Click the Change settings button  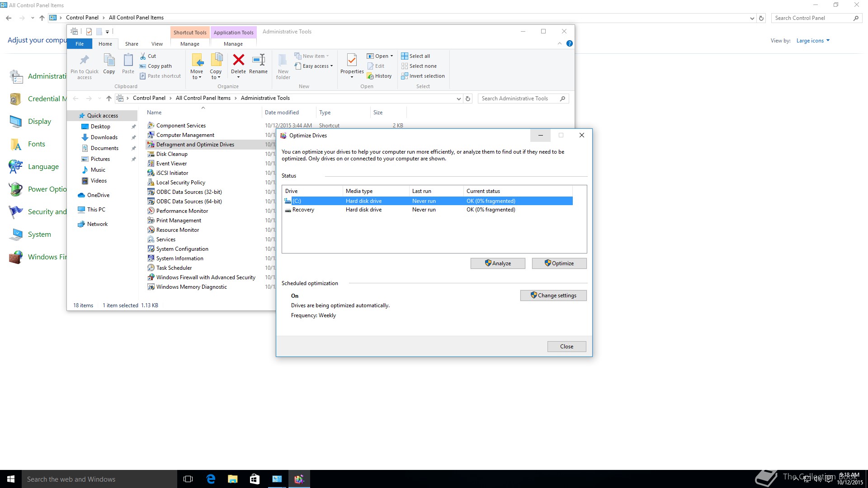click(553, 296)
